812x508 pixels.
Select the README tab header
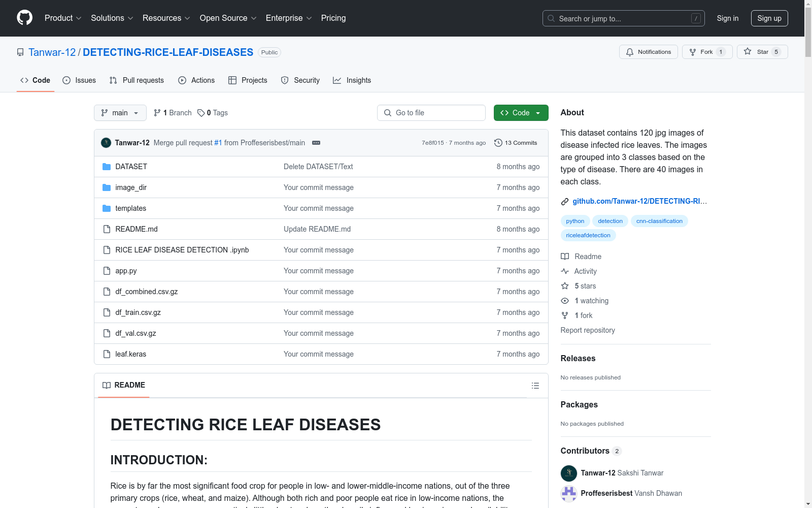coord(124,385)
